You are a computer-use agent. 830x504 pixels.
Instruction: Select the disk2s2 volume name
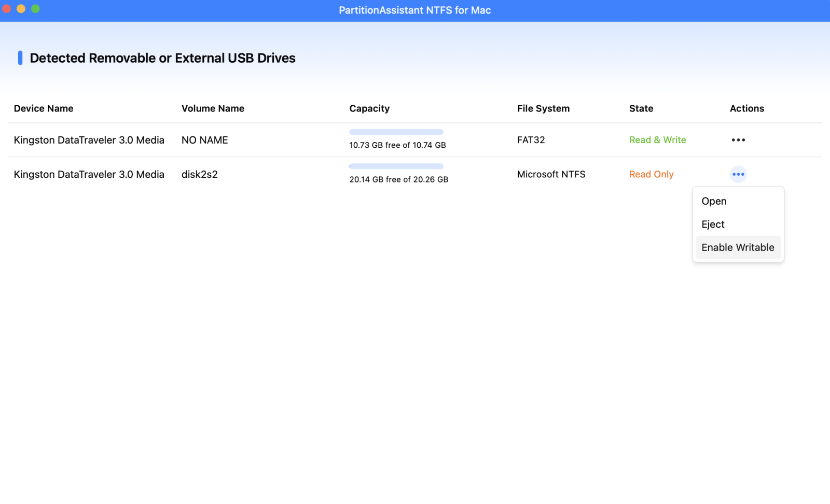pos(200,174)
